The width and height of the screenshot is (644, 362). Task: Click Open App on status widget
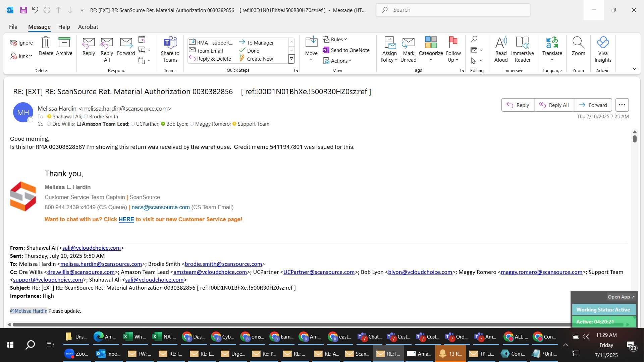621,297
